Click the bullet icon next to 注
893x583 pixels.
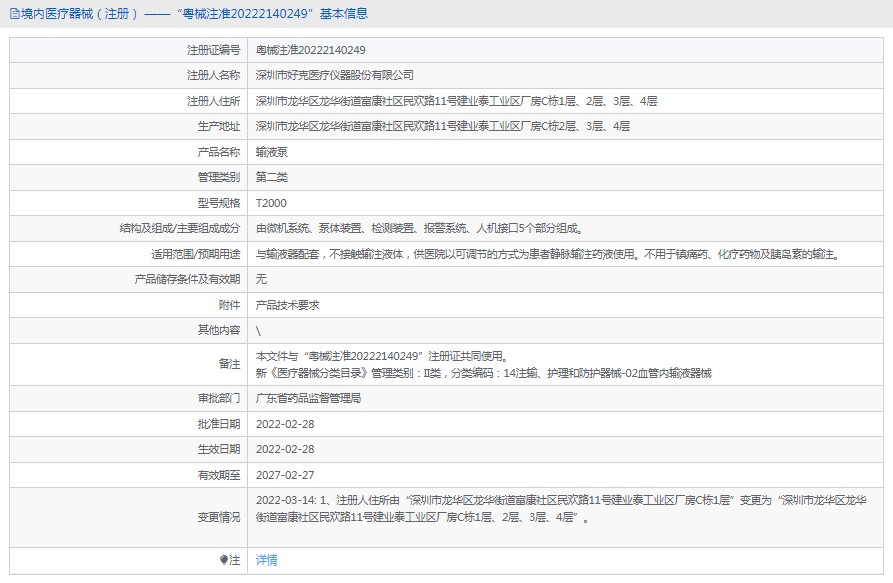pyautogui.click(x=224, y=560)
